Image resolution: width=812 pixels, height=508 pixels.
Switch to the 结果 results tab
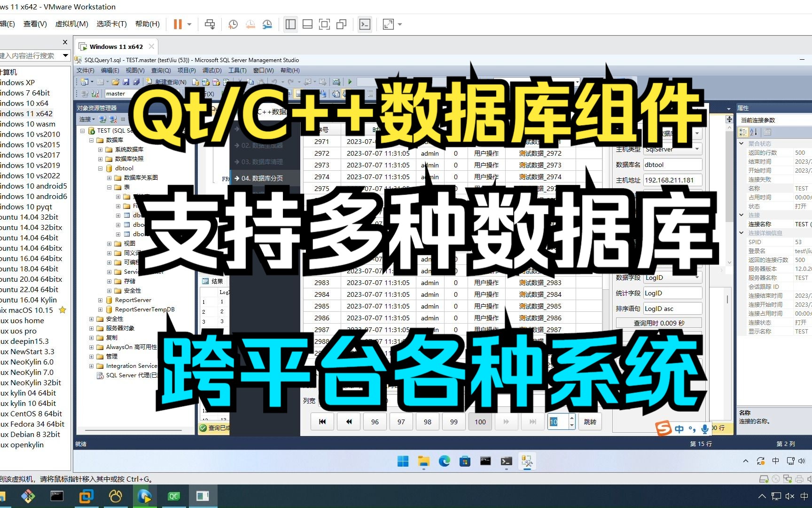point(213,281)
